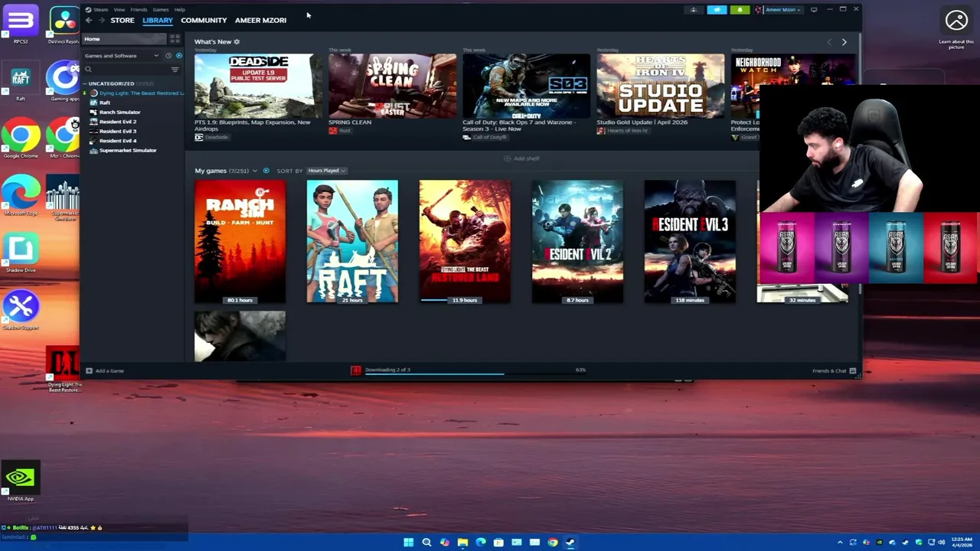The height and width of the screenshot is (551, 980).
Task: Open Google Chrome desktop shortcut
Action: 21,139
